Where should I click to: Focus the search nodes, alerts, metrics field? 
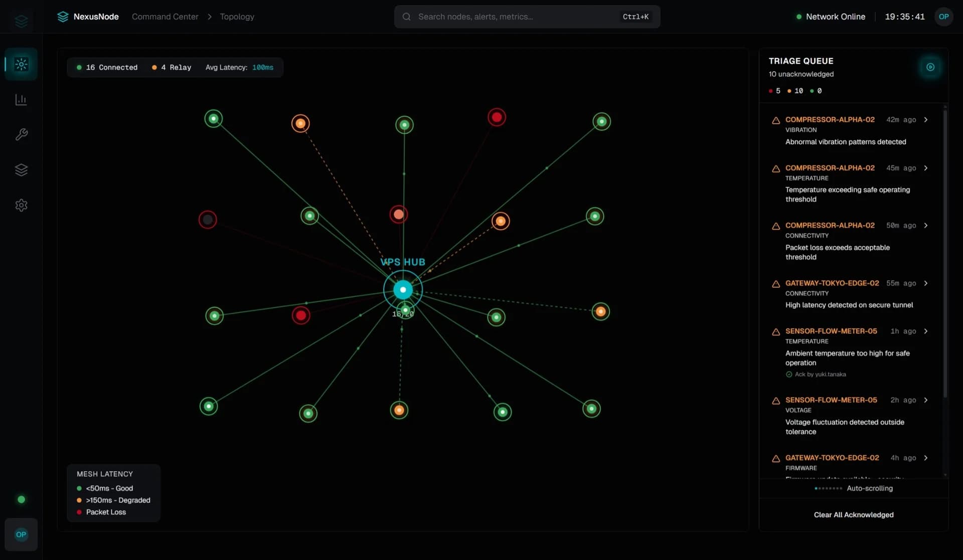[x=527, y=17]
